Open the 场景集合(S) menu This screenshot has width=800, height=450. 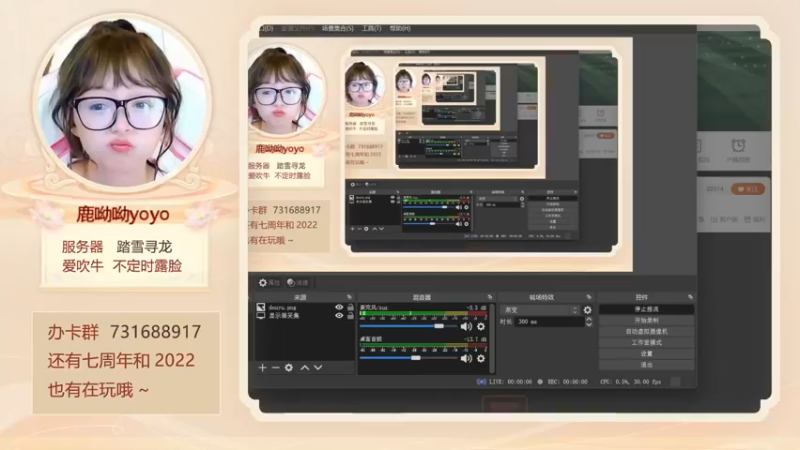pos(337,29)
